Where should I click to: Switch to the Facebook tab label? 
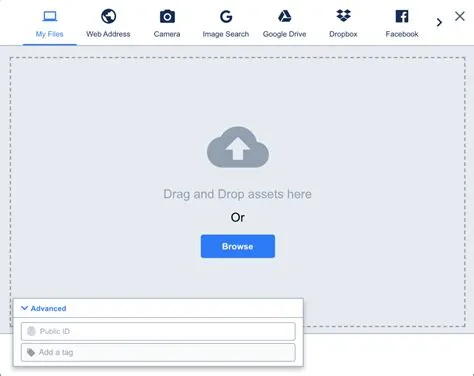coord(402,34)
